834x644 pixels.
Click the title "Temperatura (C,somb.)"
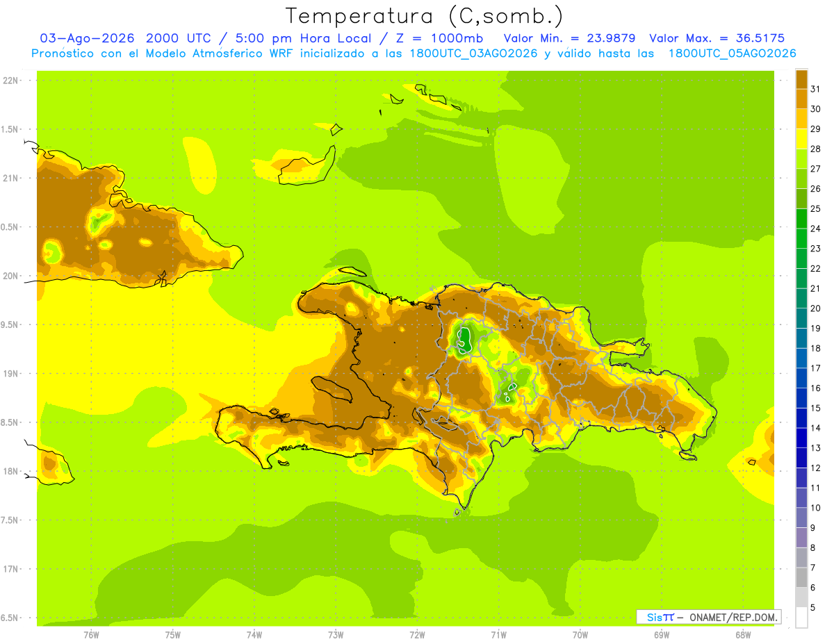point(424,15)
